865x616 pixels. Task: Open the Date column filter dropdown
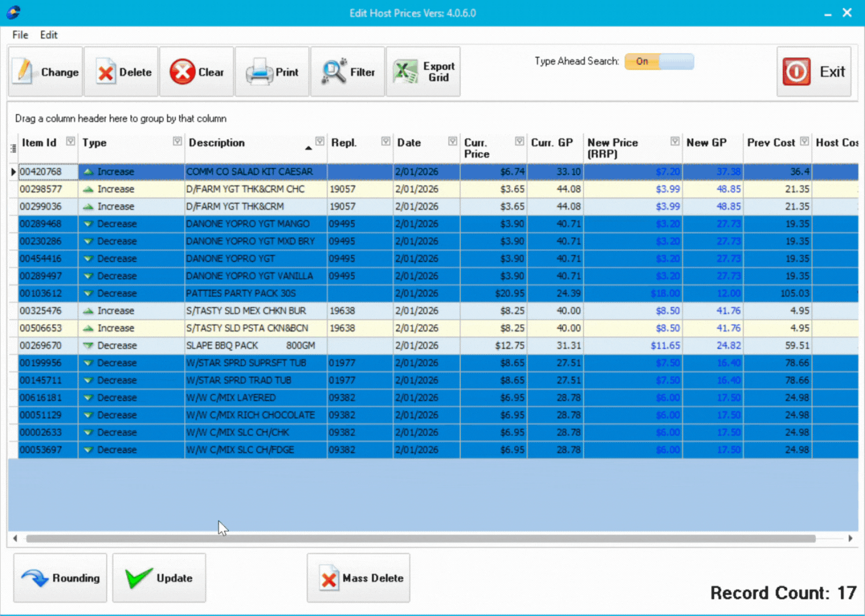click(x=452, y=141)
